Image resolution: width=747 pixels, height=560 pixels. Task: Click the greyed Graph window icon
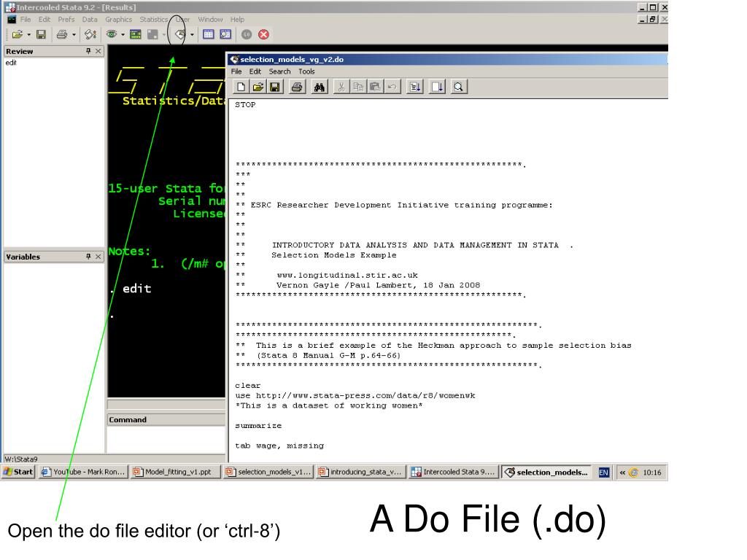pyautogui.click(x=152, y=34)
